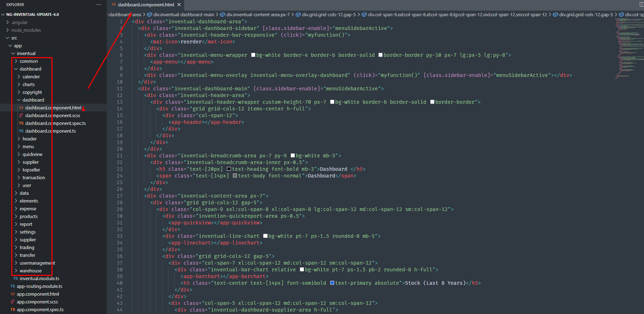
Task: Expand the .angular folder
Action: 19,22
